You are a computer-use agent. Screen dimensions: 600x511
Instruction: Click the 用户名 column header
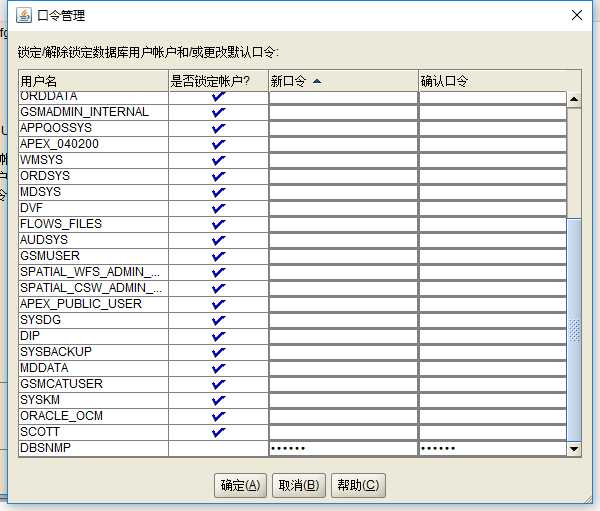click(93, 81)
